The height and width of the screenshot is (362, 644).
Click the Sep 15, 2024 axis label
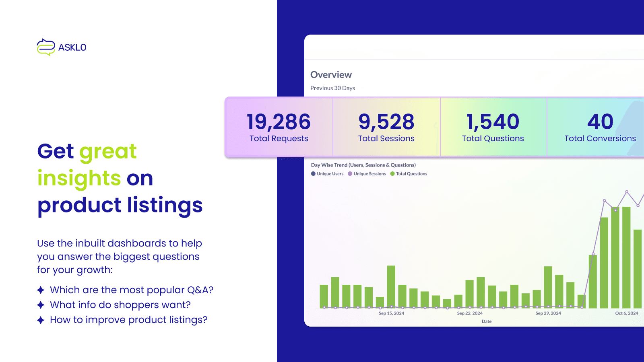[391, 313]
